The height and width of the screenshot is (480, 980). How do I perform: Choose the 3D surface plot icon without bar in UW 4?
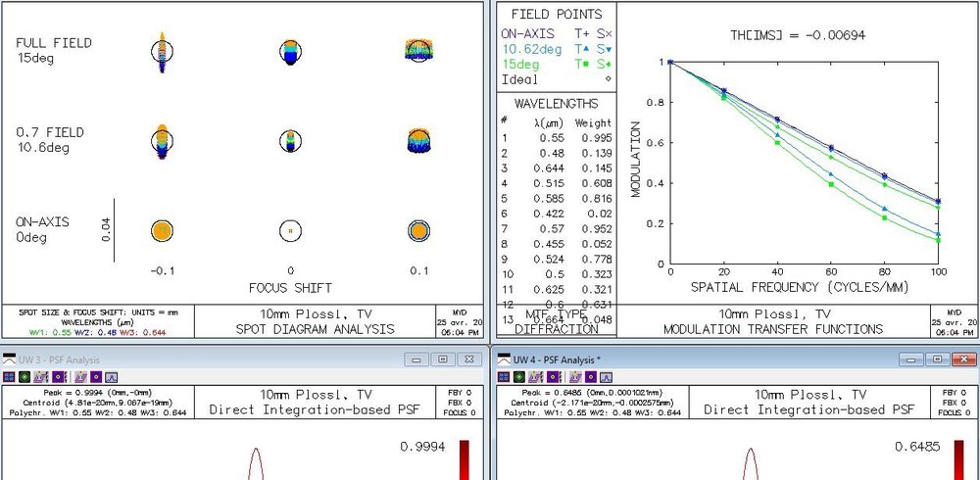pyautogui.click(x=575, y=377)
